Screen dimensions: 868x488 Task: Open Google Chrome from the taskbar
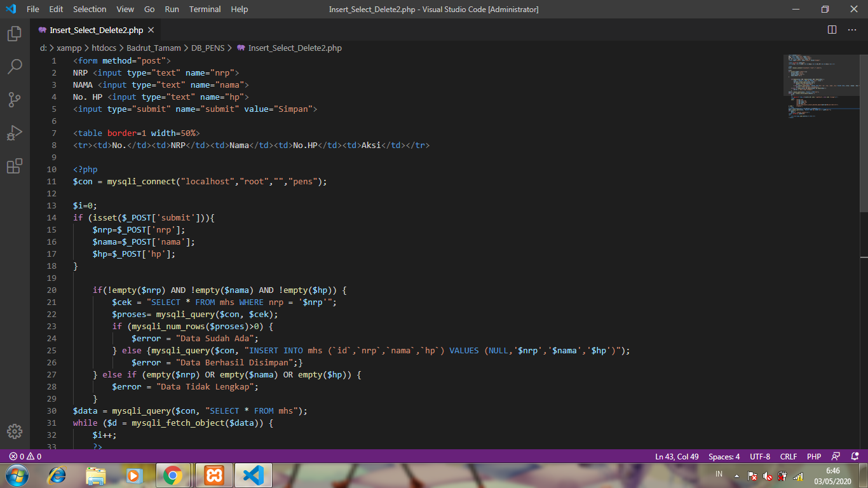tap(172, 475)
